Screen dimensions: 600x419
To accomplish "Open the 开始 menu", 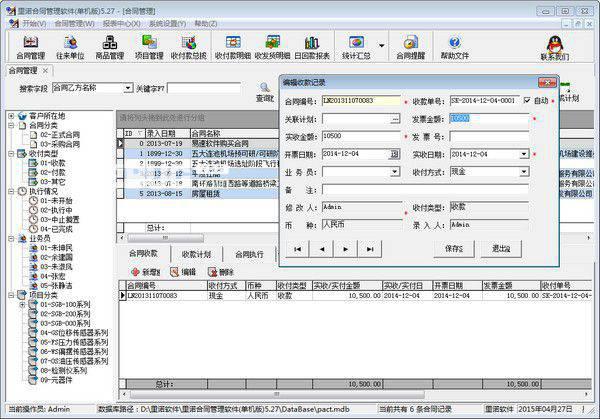I will [34, 24].
